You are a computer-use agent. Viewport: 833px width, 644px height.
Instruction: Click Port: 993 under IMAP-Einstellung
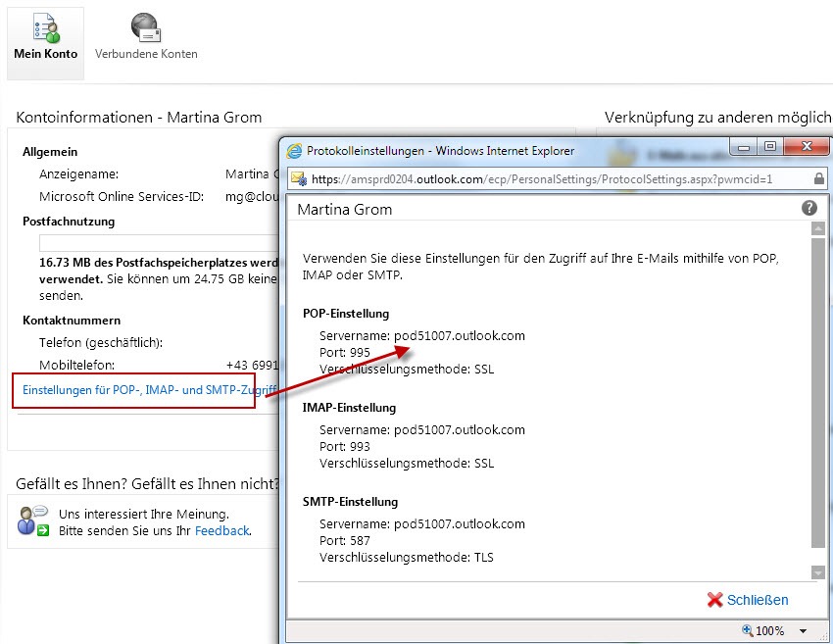pos(344,446)
